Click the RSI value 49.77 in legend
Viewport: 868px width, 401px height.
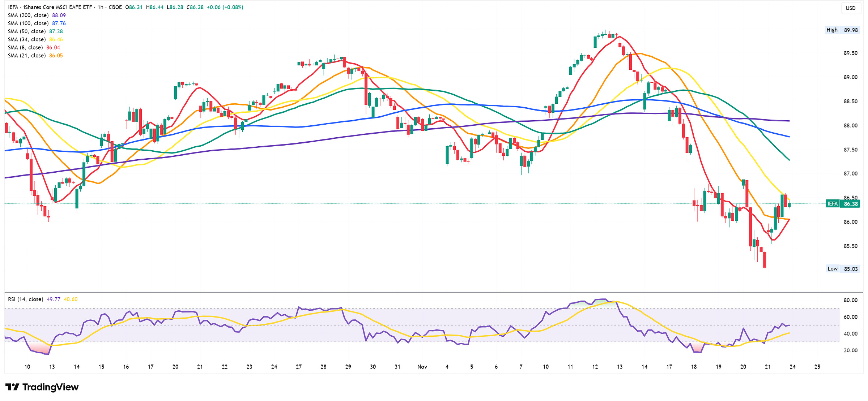[53, 299]
